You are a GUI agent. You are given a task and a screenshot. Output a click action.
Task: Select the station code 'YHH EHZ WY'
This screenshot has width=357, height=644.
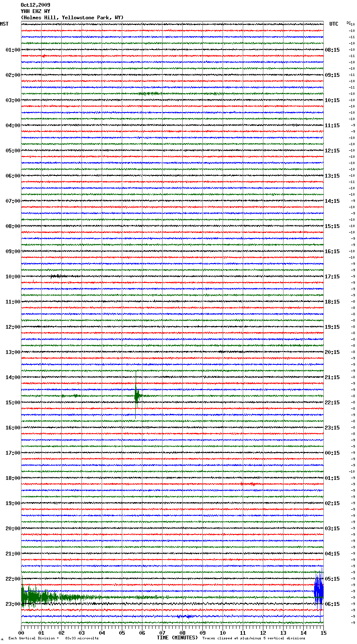[x=35, y=11]
